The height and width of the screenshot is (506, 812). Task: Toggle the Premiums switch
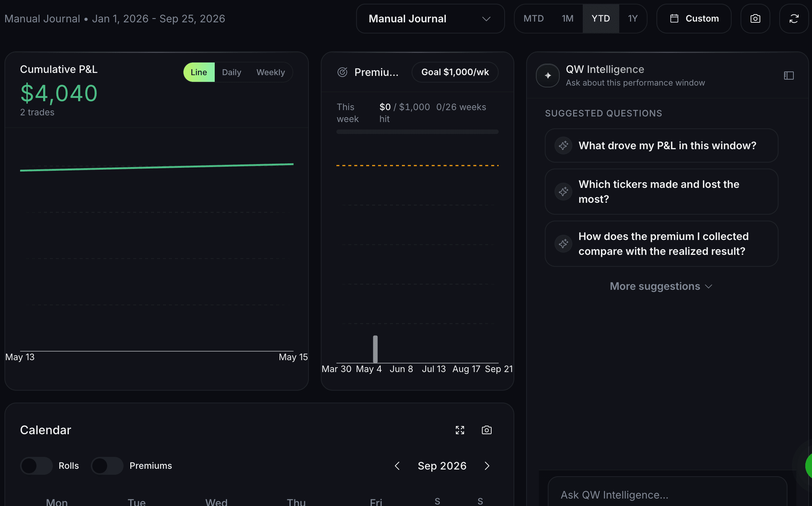click(107, 466)
